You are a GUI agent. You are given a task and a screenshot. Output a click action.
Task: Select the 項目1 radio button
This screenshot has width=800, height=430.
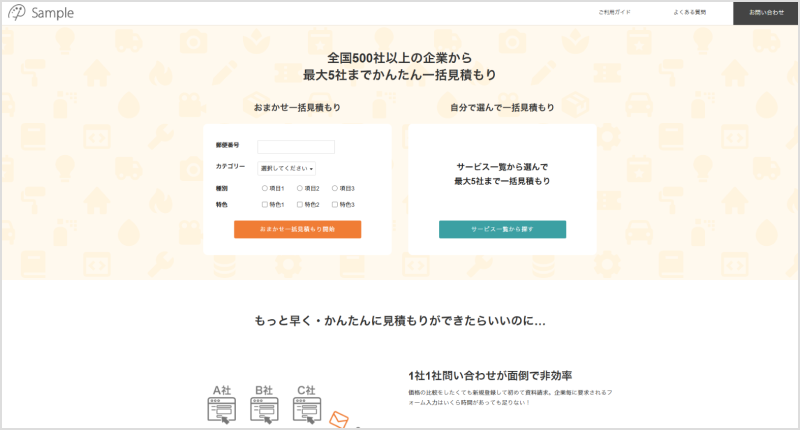264,188
